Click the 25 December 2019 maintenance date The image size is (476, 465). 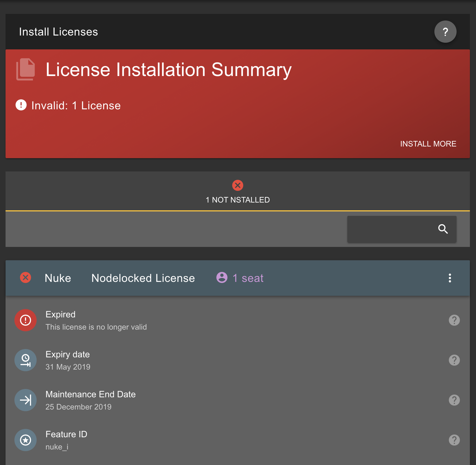click(x=79, y=407)
